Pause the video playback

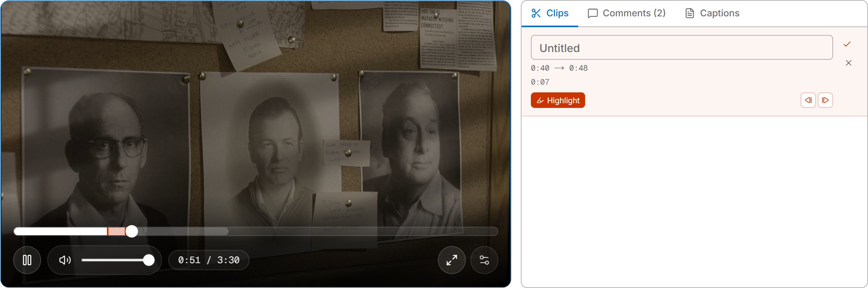[x=27, y=260]
